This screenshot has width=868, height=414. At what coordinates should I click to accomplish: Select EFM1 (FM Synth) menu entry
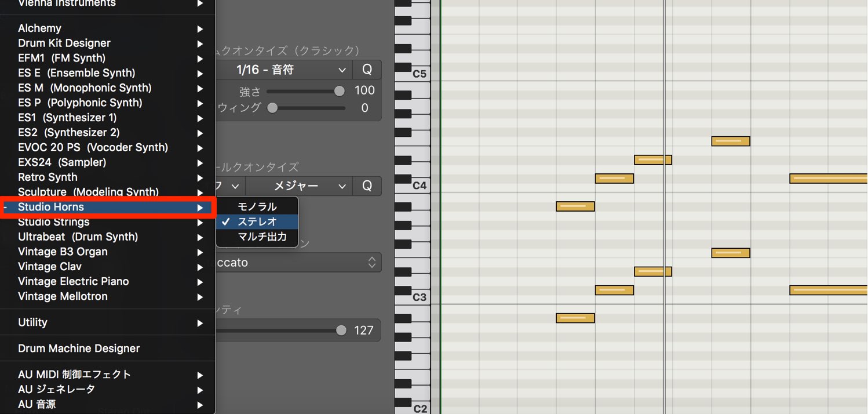(x=108, y=58)
